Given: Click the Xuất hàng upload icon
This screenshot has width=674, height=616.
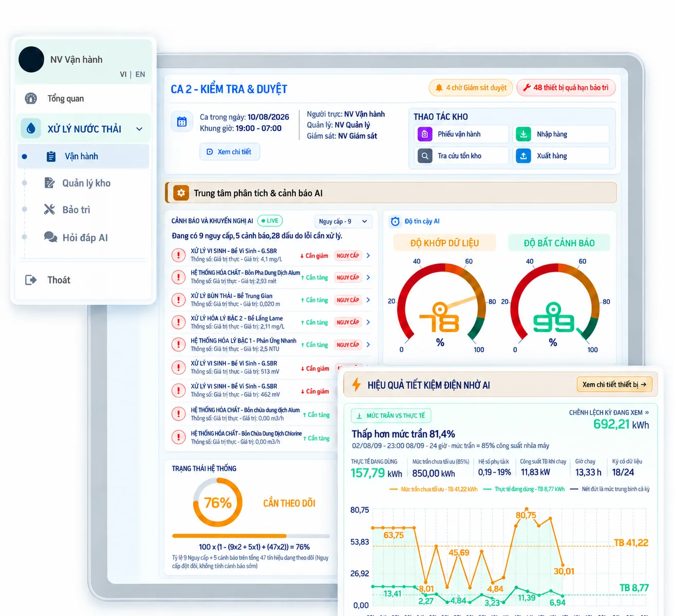Looking at the screenshot, I should [x=523, y=156].
